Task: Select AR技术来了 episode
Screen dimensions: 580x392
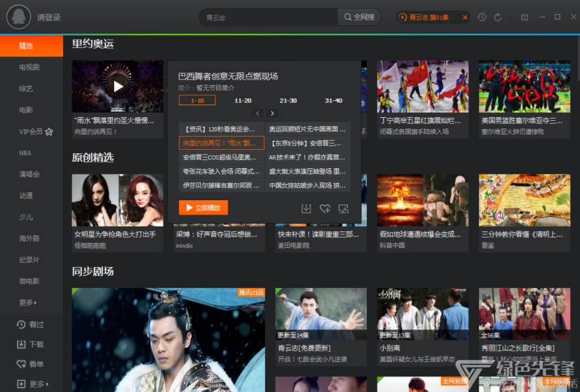Action: click(308, 158)
